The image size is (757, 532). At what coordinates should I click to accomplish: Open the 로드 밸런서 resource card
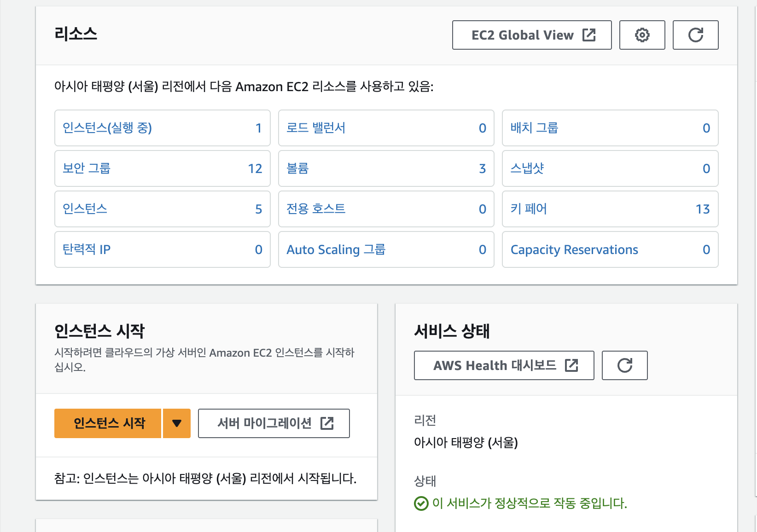[x=386, y=128]
